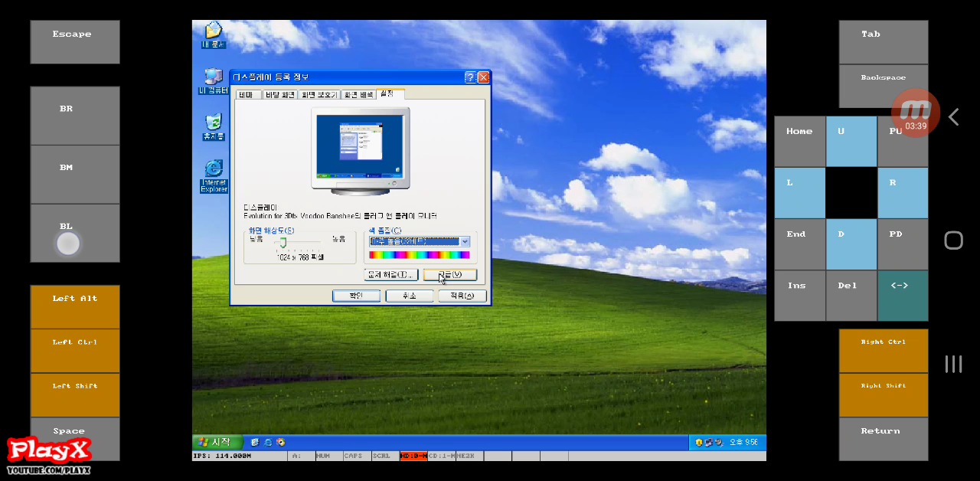Click the 'CD:1-M' status indicator
980x481 pixels.
[x=442, y=456]
